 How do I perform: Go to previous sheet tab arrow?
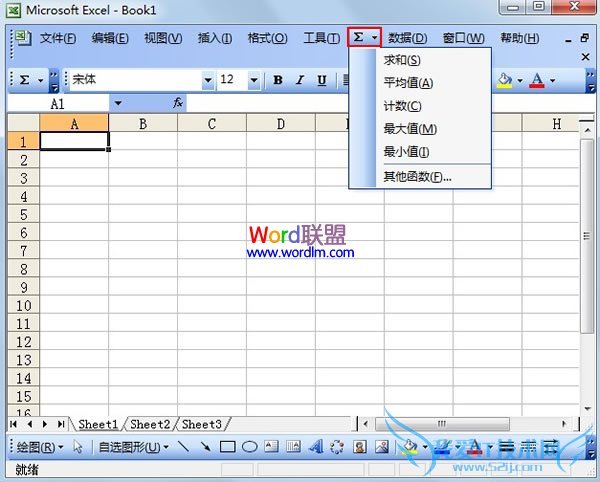[x=29, y=424]
